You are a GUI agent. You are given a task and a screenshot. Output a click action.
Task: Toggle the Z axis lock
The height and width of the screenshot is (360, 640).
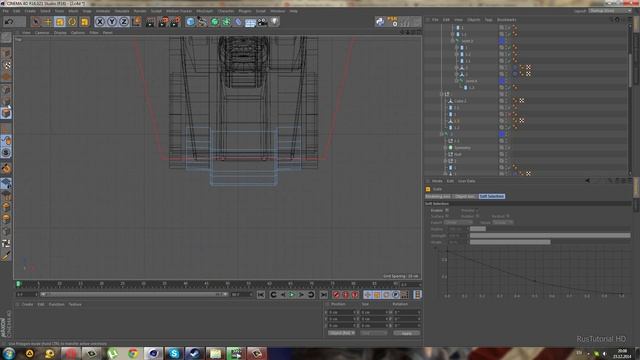[124, 22]
